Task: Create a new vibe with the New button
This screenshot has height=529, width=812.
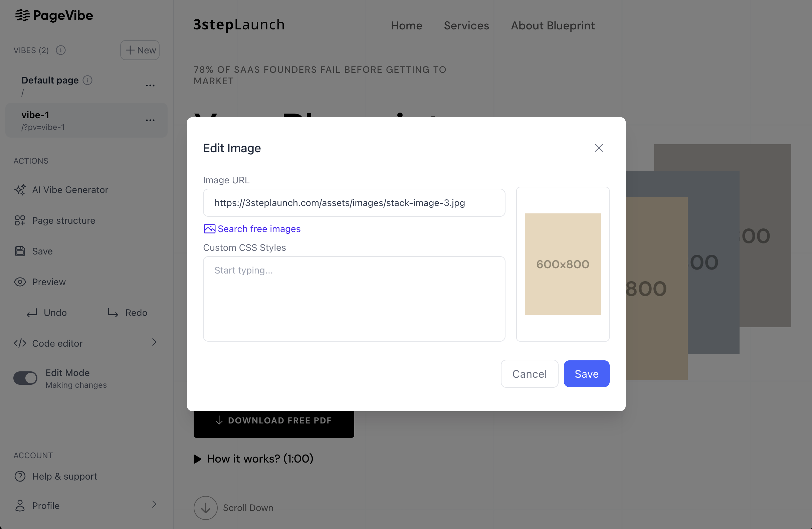Action: click(140, 50)
